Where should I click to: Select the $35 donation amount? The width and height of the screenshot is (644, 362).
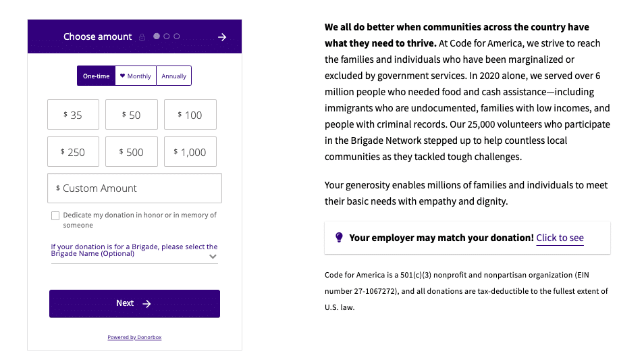[x=73, y=115]
